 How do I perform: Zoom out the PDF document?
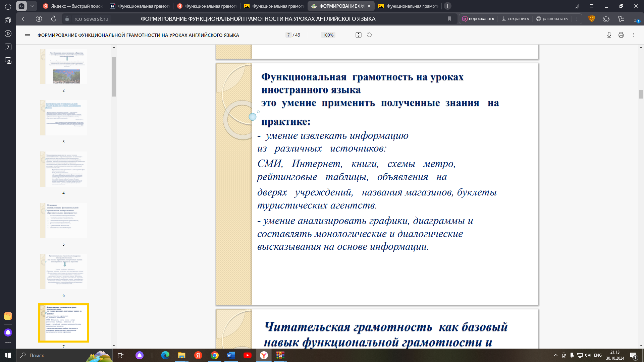point(314,35)
